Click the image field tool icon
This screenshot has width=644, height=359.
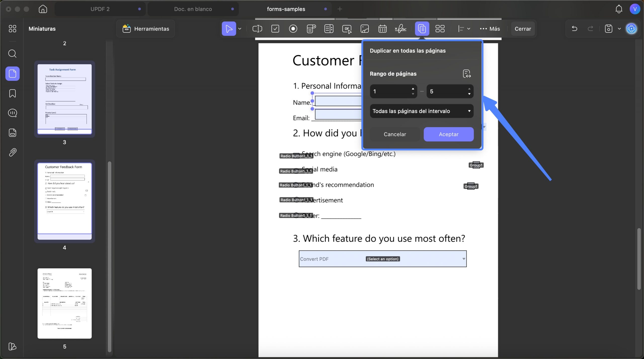click(365, 29)
